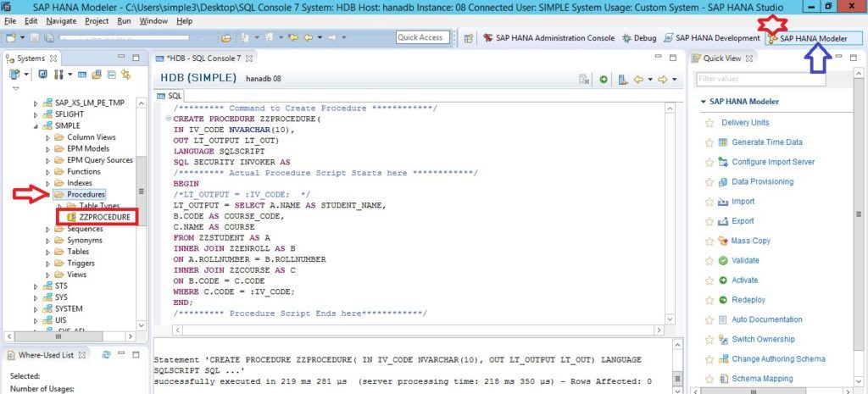This screenshot has width=868, height=394.
Task: Open the Navigate menu
Action: click(61, 21)
